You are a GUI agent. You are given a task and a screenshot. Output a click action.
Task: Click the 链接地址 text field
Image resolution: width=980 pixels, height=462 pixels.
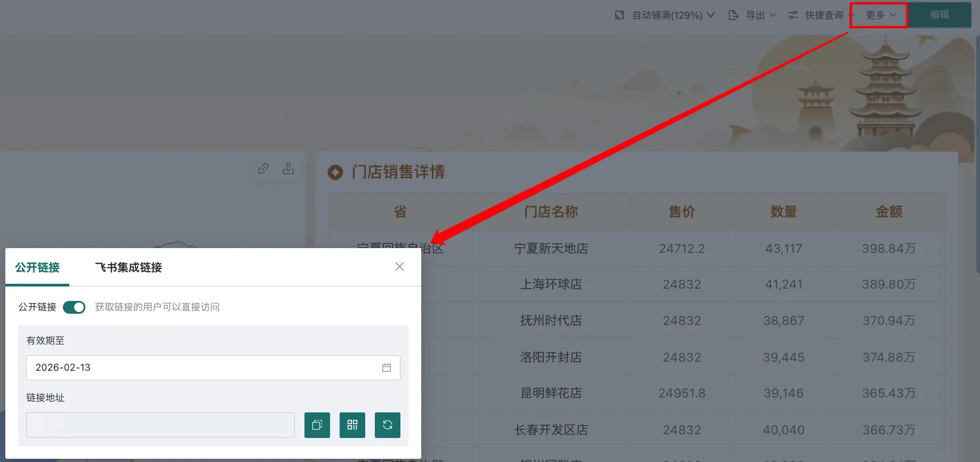pos(160,425)
